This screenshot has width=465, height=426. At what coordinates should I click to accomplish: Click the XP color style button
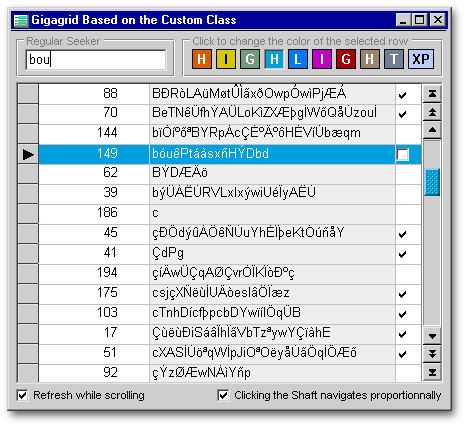421,59
